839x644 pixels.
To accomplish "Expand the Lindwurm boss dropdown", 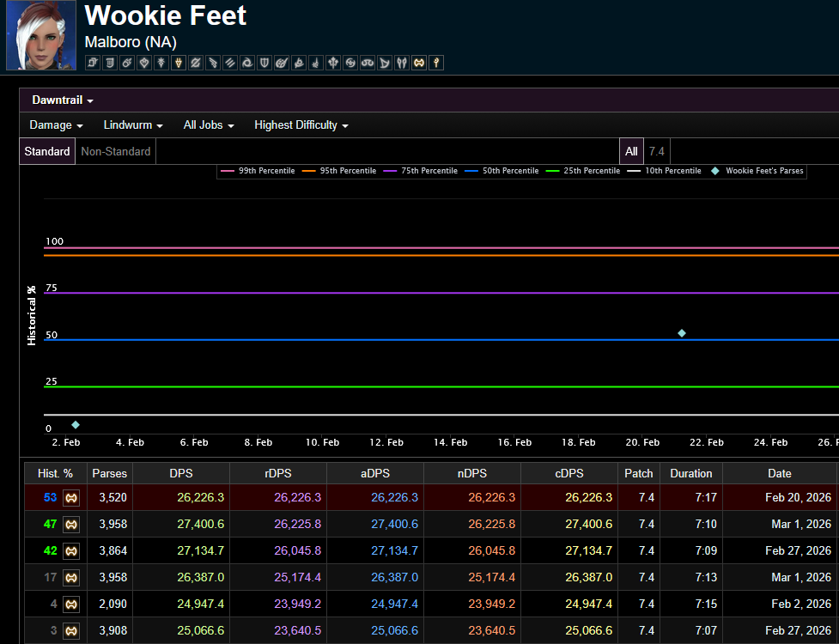I will point(133,125).
